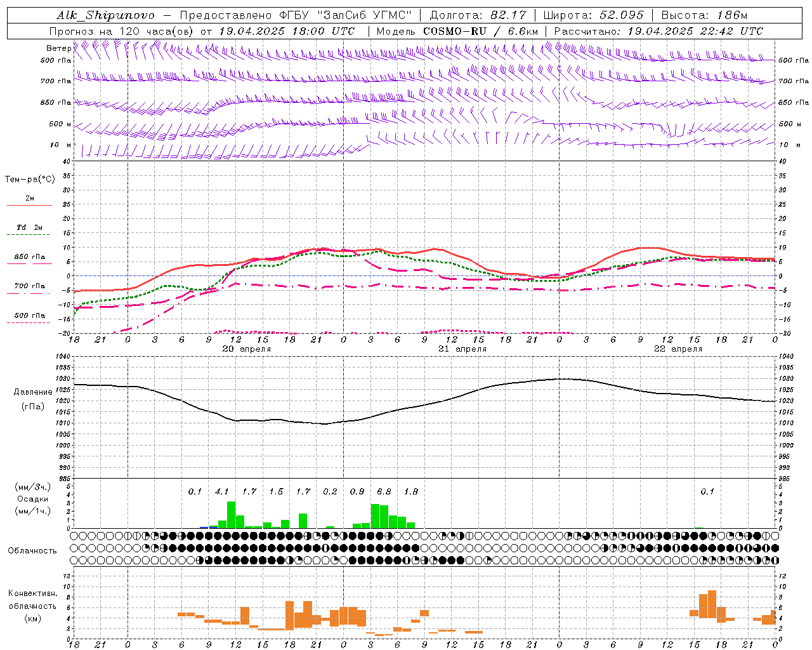Click the station name Alk_Shipunovo in header
Screen dimensions: 812x650
[105, 15]
